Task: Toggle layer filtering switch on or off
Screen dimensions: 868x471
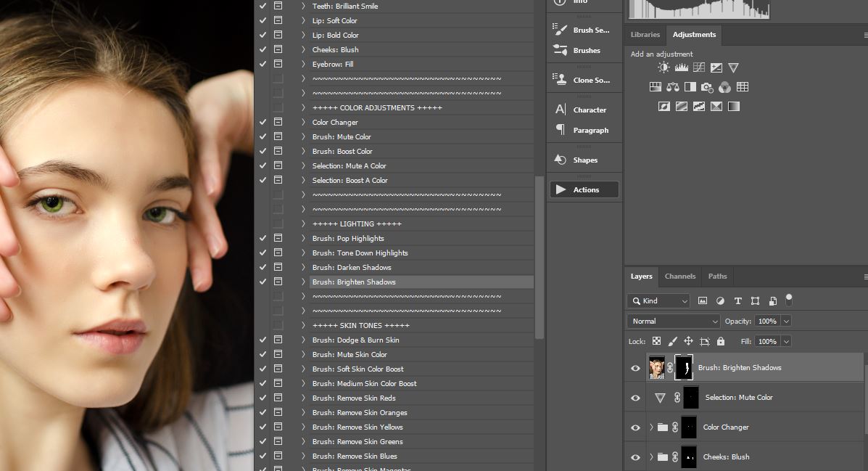Action: coord(789,300)
